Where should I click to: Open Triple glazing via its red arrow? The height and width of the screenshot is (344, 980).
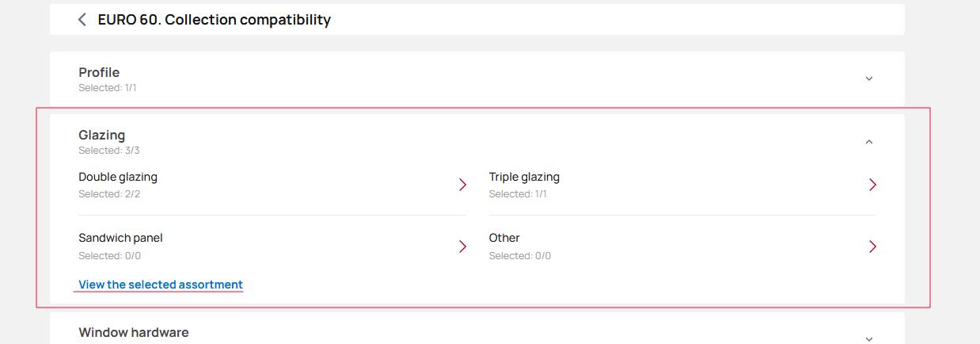pos(872,185)
